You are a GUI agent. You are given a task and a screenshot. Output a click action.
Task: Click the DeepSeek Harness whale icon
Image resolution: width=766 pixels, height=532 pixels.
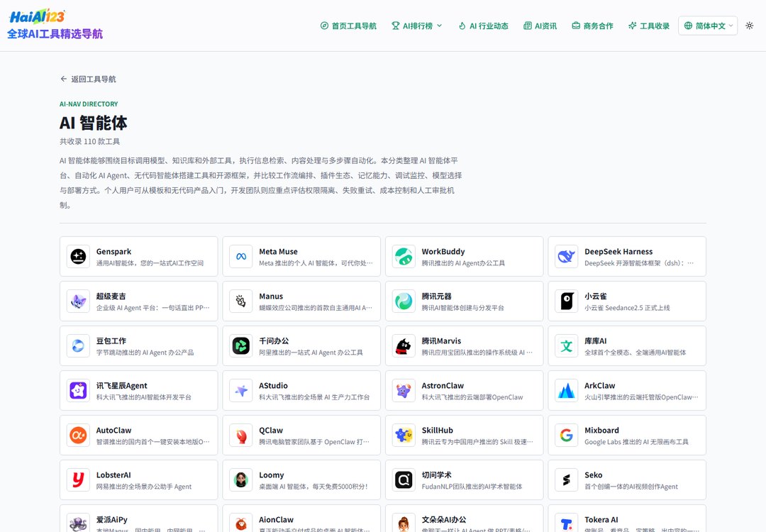click(566, 257)
